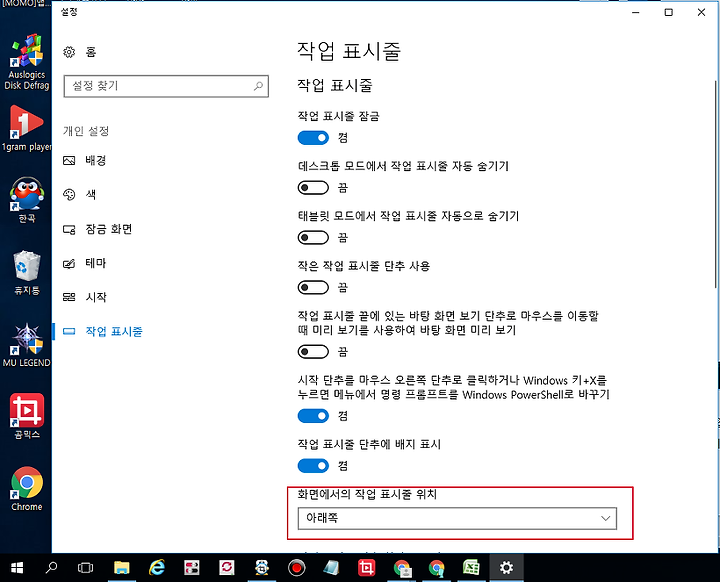Screen dimensions: 720x582
Task: Open the 한곡 penguin desktop icon
Action: tap(27, 199)
